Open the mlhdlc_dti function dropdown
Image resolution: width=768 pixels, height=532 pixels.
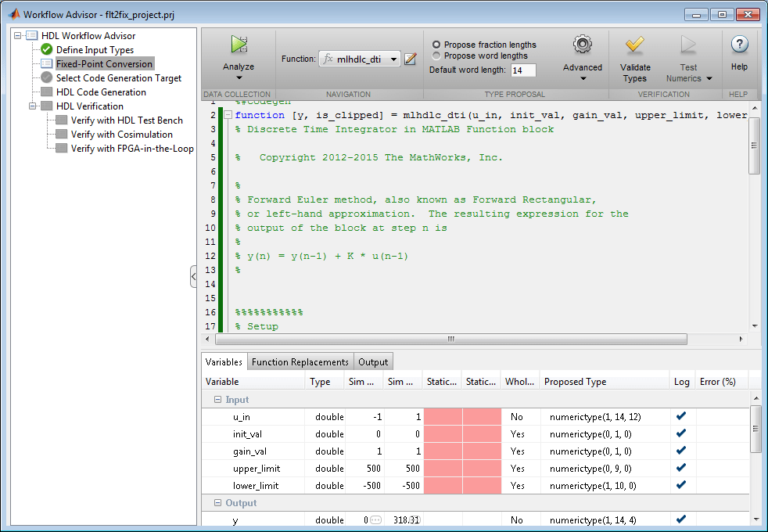coord(393,59)
